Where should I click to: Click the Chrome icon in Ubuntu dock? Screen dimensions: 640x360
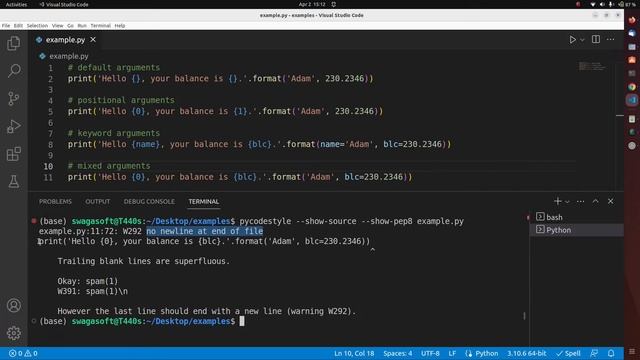pos(632,87)
